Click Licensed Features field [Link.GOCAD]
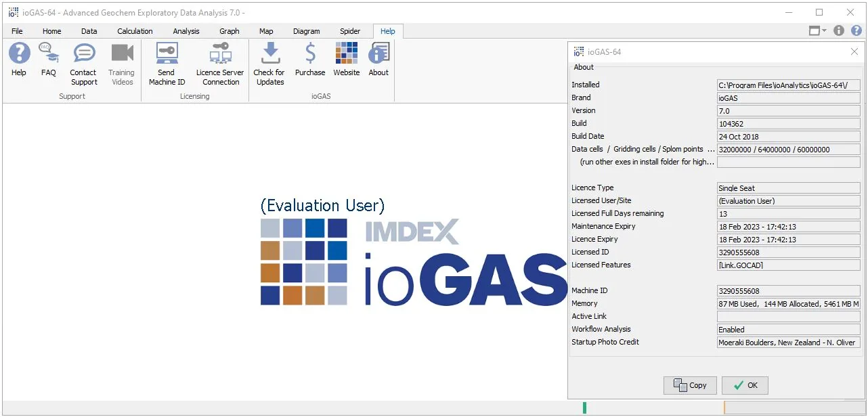 click(x=789, y=265)
